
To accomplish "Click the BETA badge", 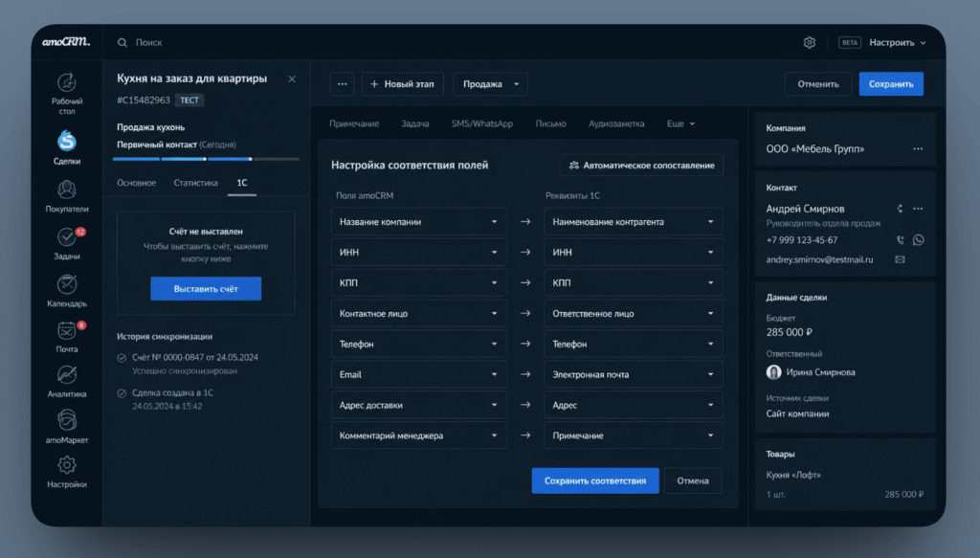I will tap(850, 42).
